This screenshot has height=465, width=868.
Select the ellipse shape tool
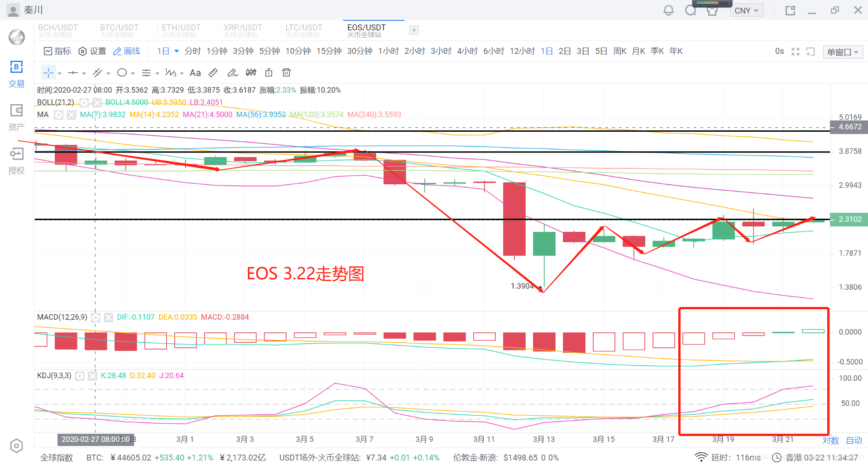(x=122, y=72)
